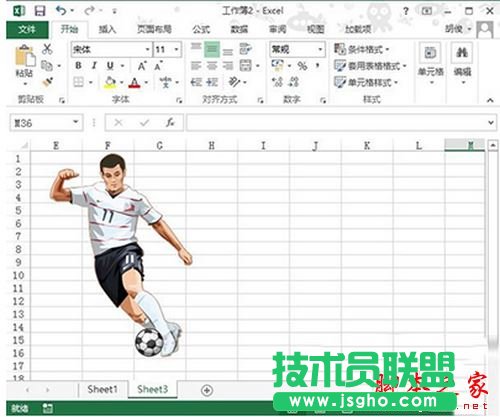Select the Sheet1 worksheet tab
The height and width of the screenshot is (417, 500).
tap(102, 389)
